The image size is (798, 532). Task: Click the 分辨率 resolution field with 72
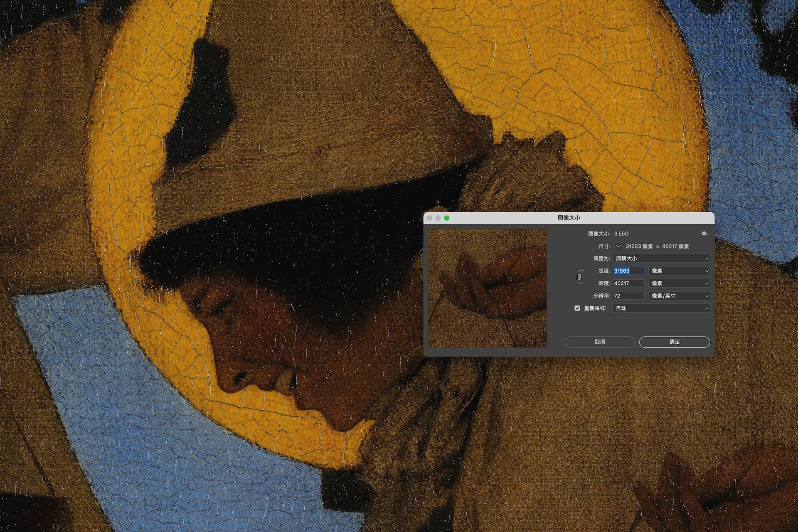(x=628, y=296)
